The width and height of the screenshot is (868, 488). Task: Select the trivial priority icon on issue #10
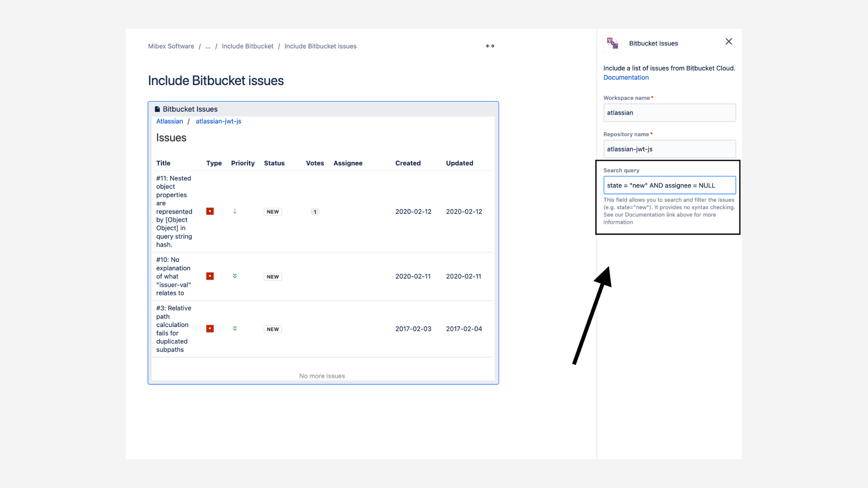235,276
